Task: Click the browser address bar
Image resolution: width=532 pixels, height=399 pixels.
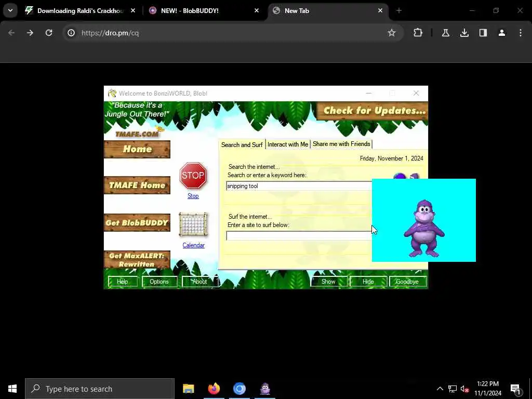Action: point(233,33)
